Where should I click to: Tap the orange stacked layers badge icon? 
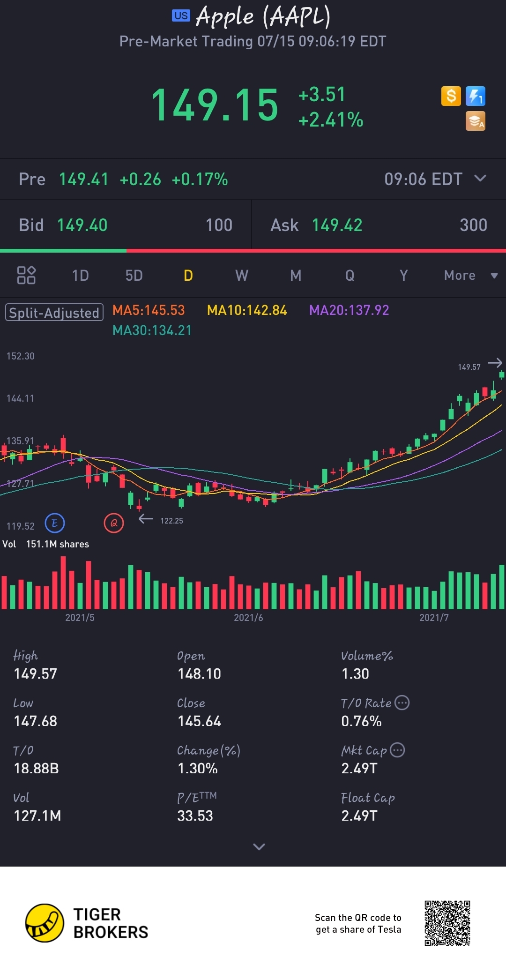[476, 121]
